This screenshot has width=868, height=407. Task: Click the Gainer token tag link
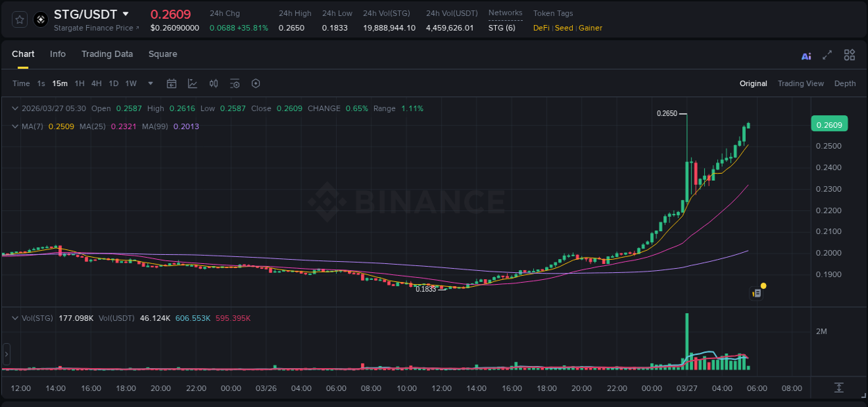[590, 28]
